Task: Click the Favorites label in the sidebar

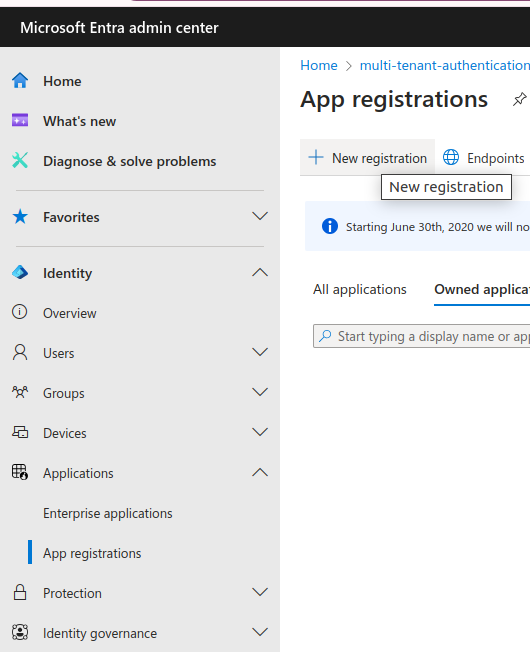Action: (71, 217)
